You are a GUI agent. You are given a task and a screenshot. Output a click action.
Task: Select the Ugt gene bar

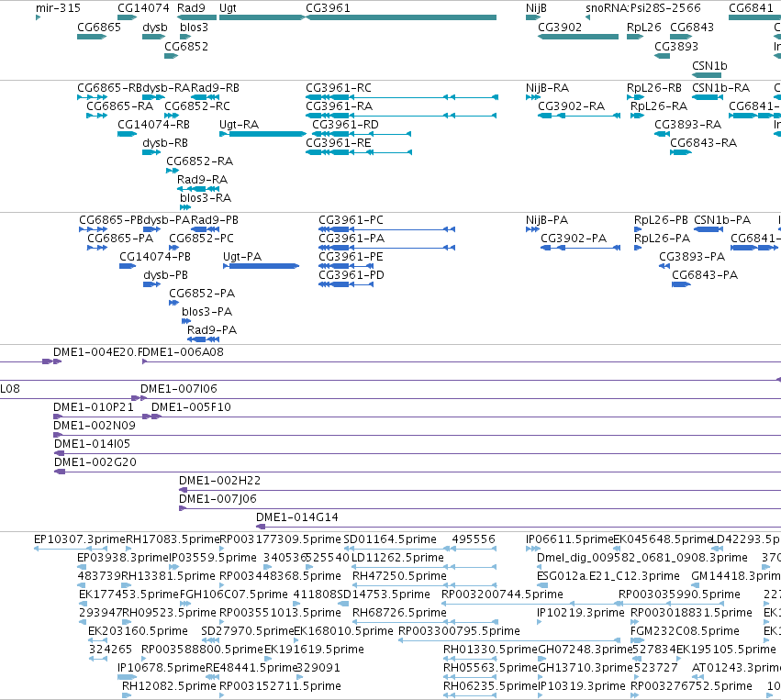click(262, 17)
